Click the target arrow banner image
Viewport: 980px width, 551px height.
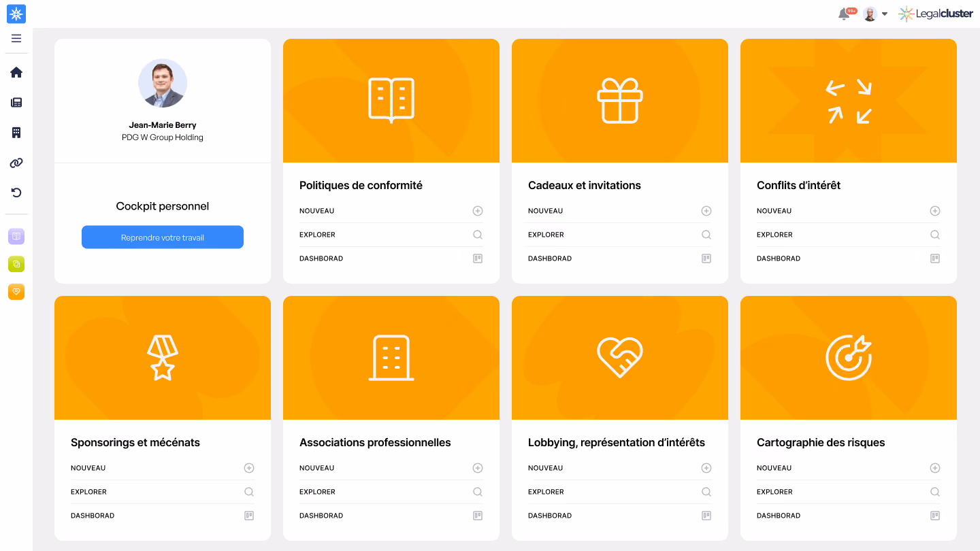849,358
